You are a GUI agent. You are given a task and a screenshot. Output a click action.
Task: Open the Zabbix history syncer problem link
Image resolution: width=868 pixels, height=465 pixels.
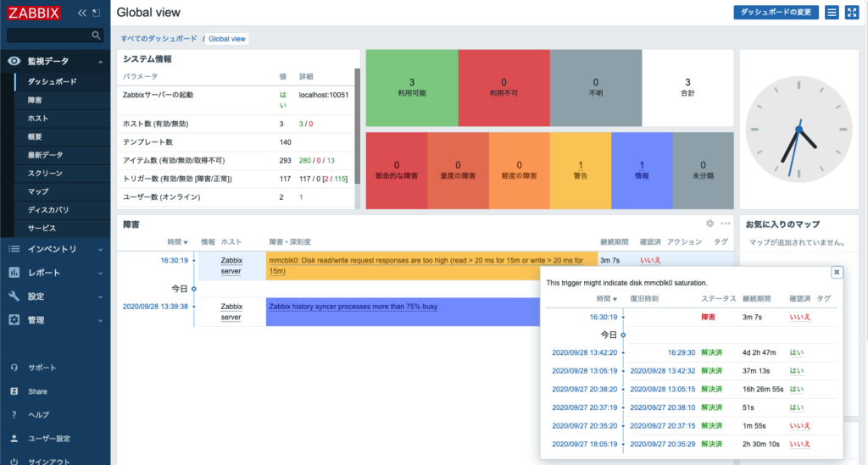coord(353,307)
